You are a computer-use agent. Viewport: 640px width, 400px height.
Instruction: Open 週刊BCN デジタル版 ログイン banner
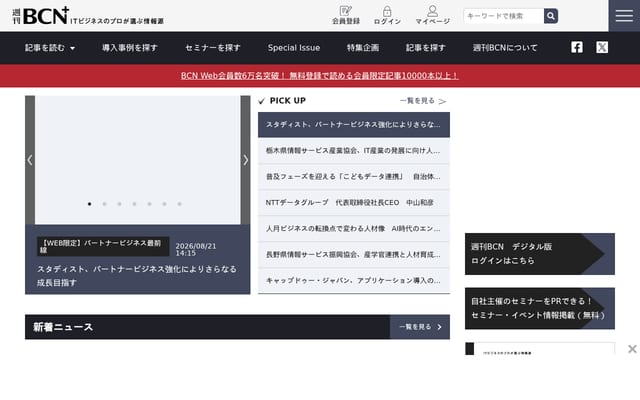(540, 254)
